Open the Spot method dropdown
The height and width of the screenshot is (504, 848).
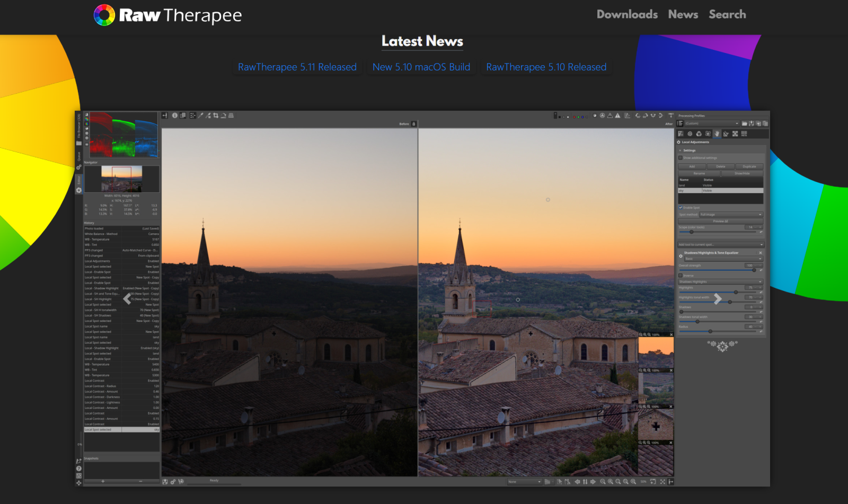click(x=731, y=215)
